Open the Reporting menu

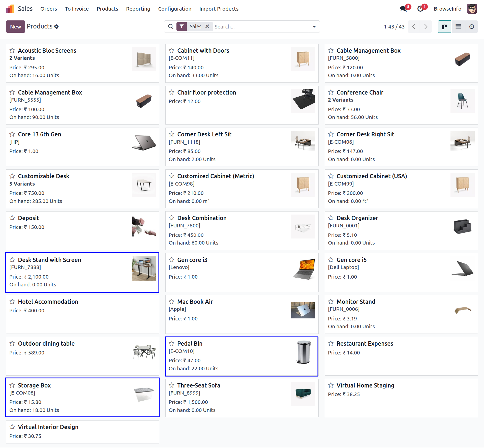click(138, 9)
